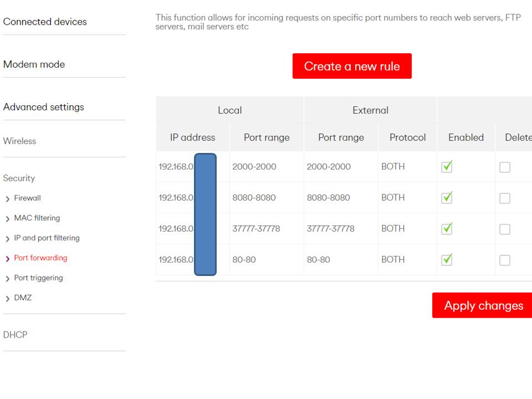Uncheck Enabled for the 80-80 rule
Viewport: 532px width, 399px height.
tap(447, 259)
